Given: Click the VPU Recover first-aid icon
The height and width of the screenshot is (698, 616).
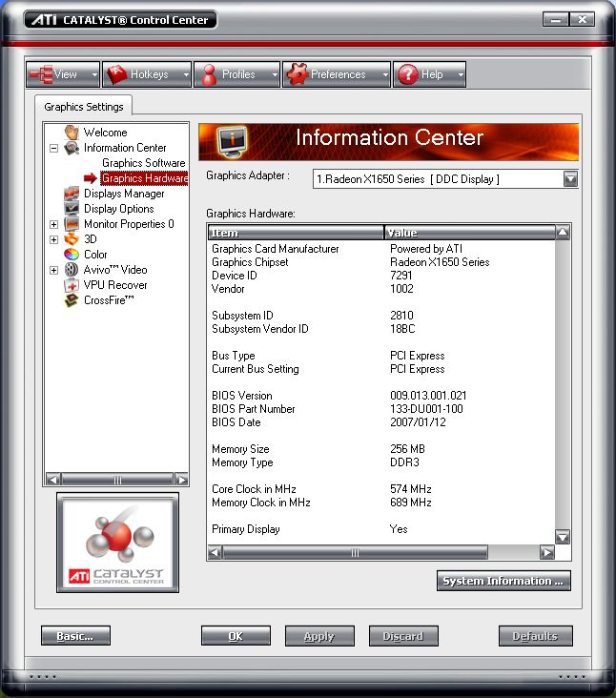Looking at the screenshot, I should pos(72,285).
